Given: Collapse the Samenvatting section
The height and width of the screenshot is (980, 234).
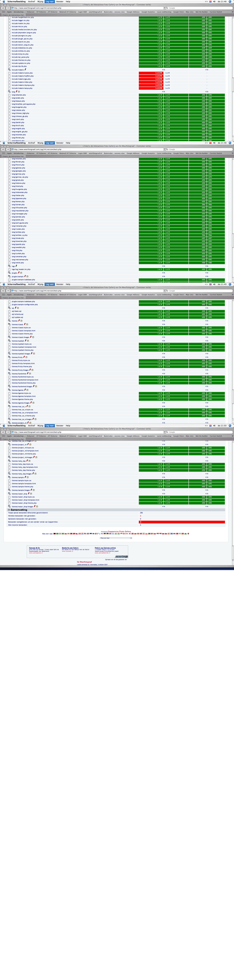Looking at the screenshot, I should [9, 510].
